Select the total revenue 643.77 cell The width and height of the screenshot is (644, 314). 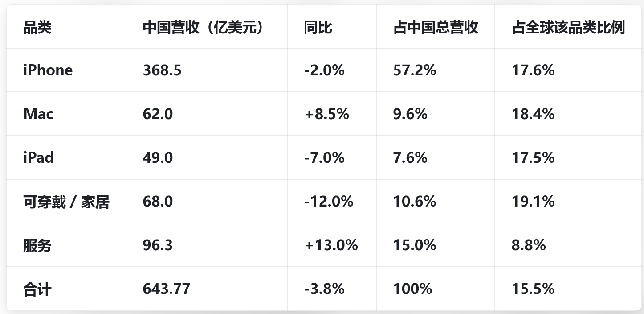(x=167, y=289)
